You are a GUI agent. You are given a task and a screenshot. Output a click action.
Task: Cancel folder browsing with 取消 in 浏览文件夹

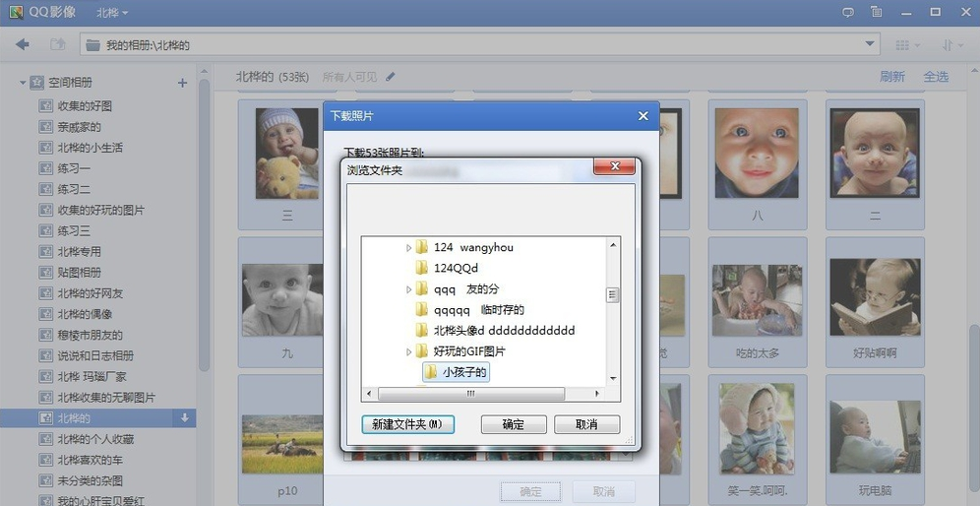point(586,424)
